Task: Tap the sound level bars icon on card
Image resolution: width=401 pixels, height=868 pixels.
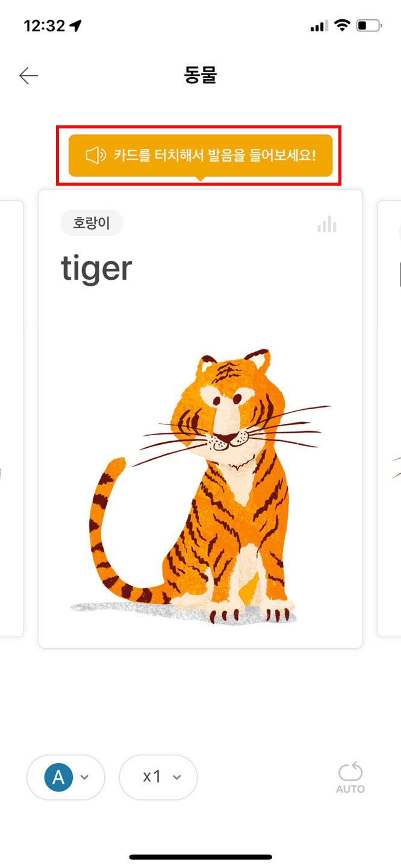Action: pyautogui.click(x=327, y=225)
